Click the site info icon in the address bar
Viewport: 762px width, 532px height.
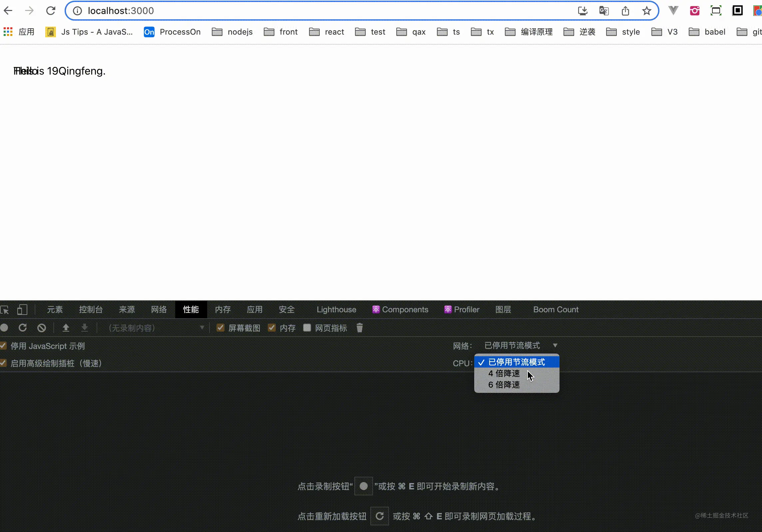point(77,11)
